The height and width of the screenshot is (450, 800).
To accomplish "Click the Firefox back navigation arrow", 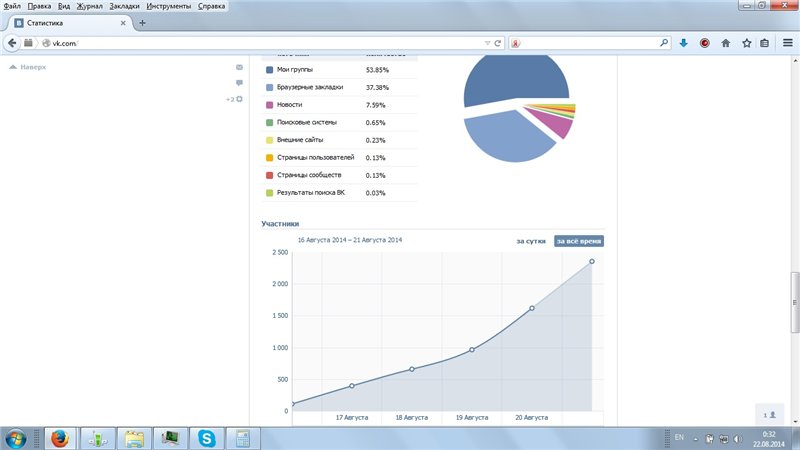I will click(x=12, y=43).
